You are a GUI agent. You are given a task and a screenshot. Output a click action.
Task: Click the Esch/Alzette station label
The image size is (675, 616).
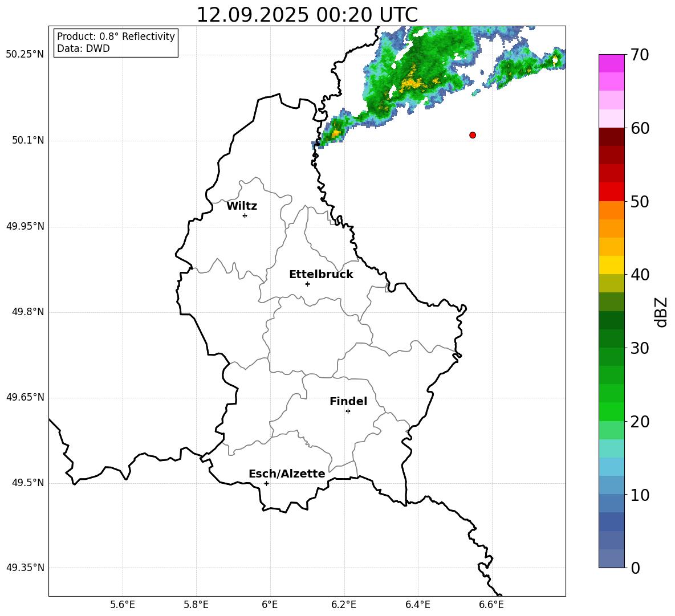tap(287, 474)
